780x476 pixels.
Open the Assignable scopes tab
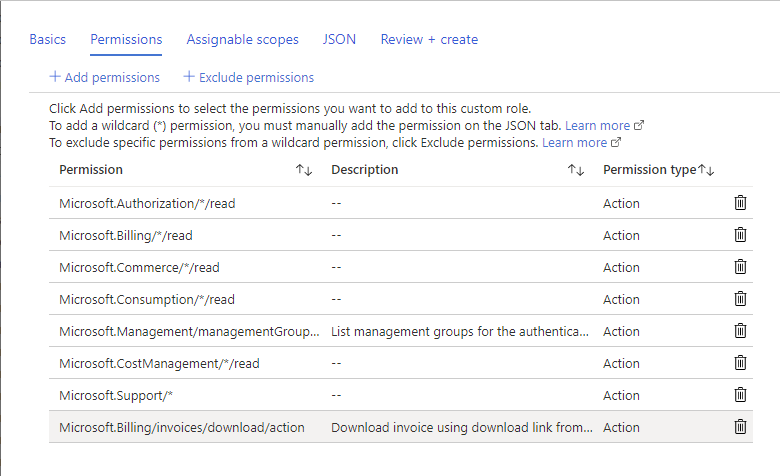tap(242, 40)
